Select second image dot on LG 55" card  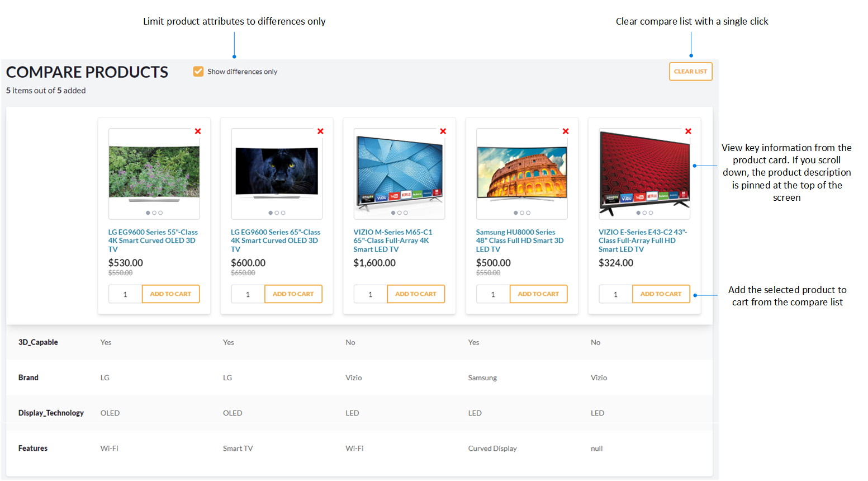[x=154, y=213]
